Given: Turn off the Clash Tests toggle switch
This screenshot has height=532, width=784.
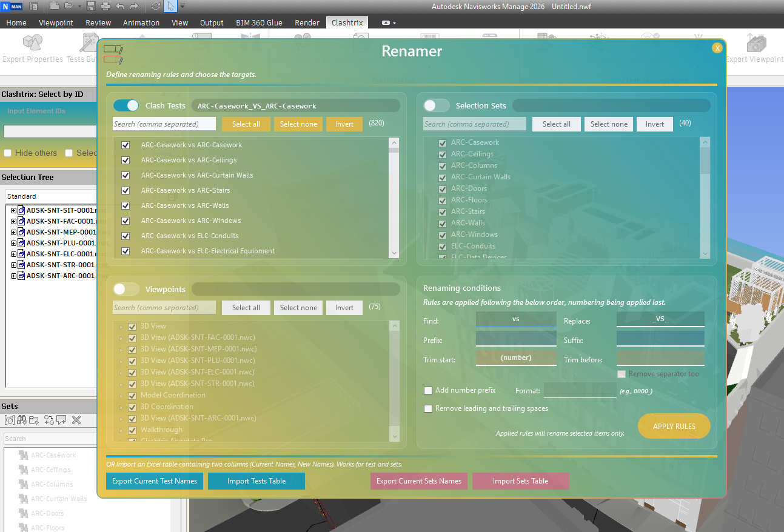Looking at the screenshot, I should coord(126,105).
